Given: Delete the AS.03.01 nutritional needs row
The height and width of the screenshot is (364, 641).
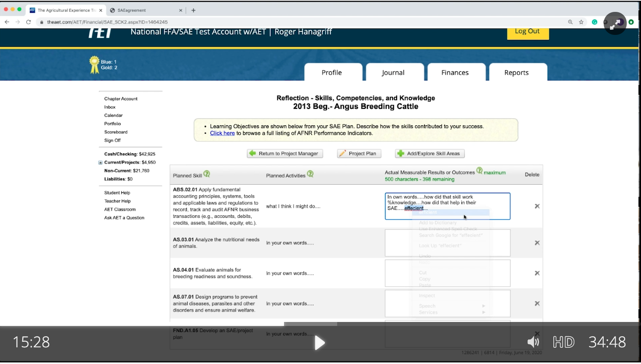Looking at the screenshot, I should coord(537,243).
